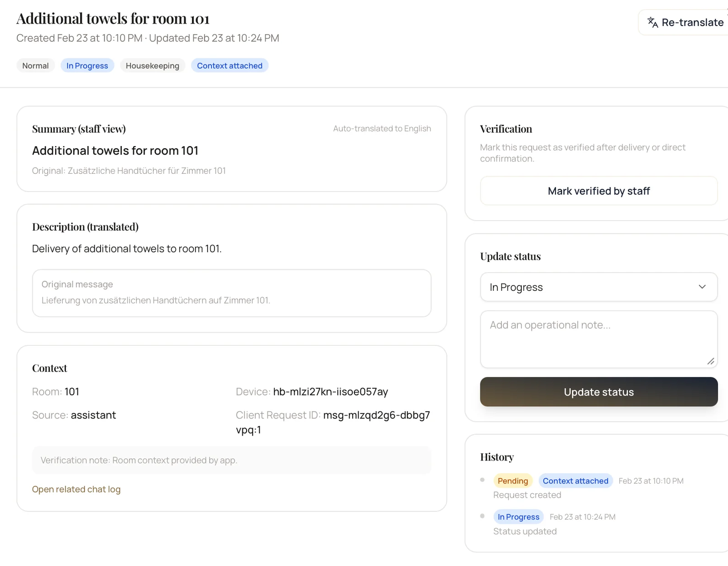Click the Request created history entry
728x566 pixels.
point(527,495)
